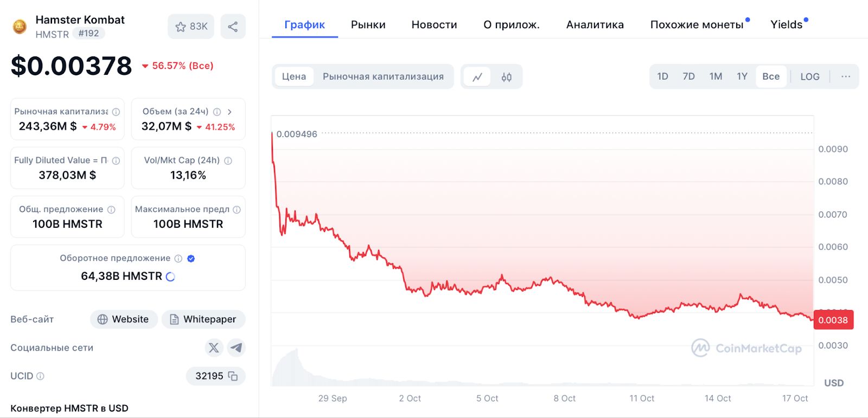Expand the Конвертер HMSTR в USD section

tap(69, 408)
